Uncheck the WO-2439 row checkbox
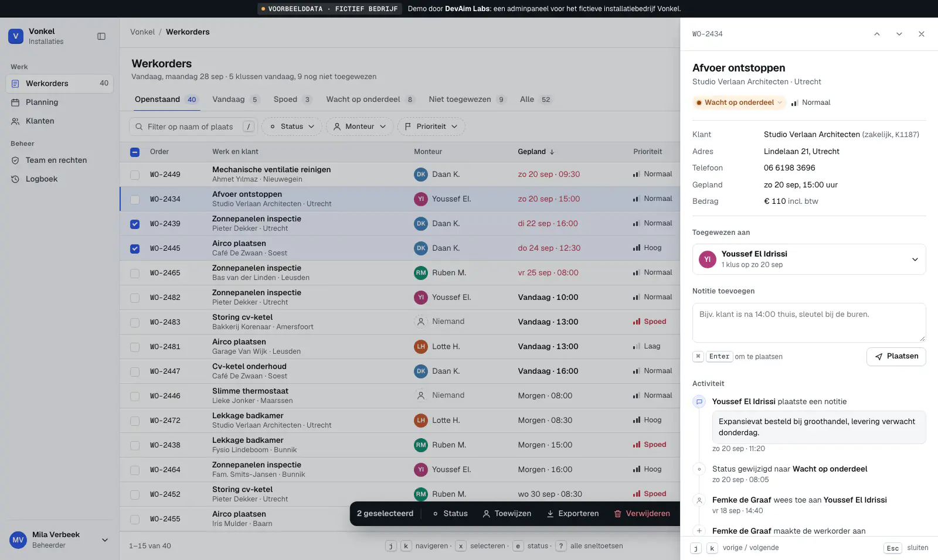Viewport: 938px width, 560px height. pos(135,224)
